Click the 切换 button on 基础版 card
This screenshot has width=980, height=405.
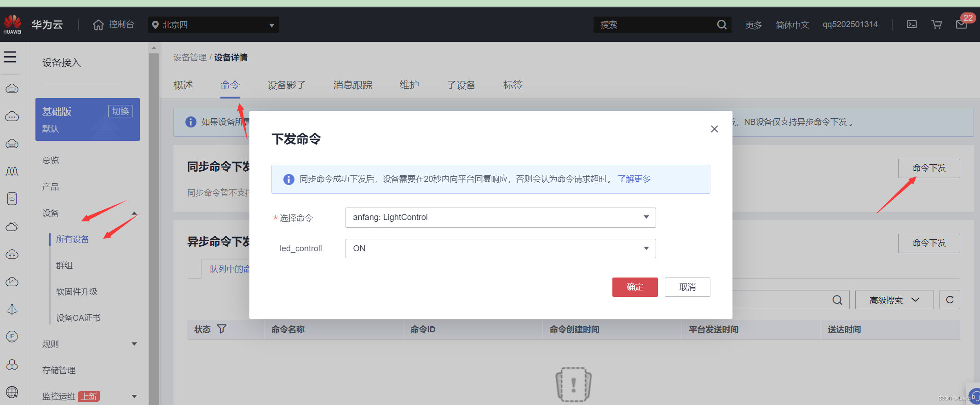[x=121, y=111]
